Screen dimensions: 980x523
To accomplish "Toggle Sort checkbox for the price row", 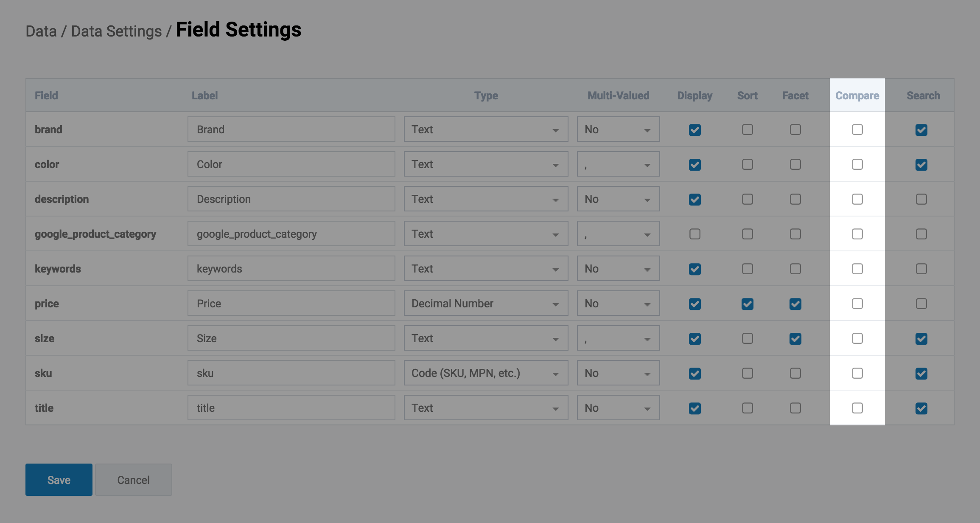I will pos(747,304).
